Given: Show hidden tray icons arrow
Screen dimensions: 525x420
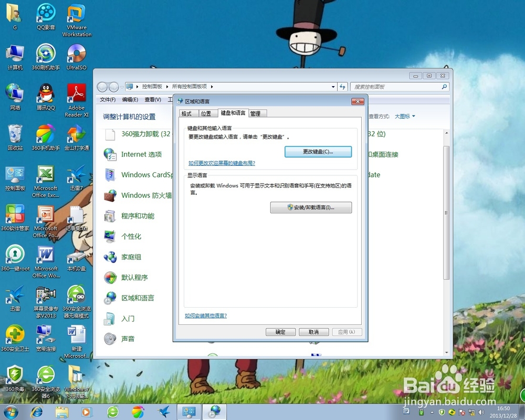Looking at the screenshot, I should point(432,412).
